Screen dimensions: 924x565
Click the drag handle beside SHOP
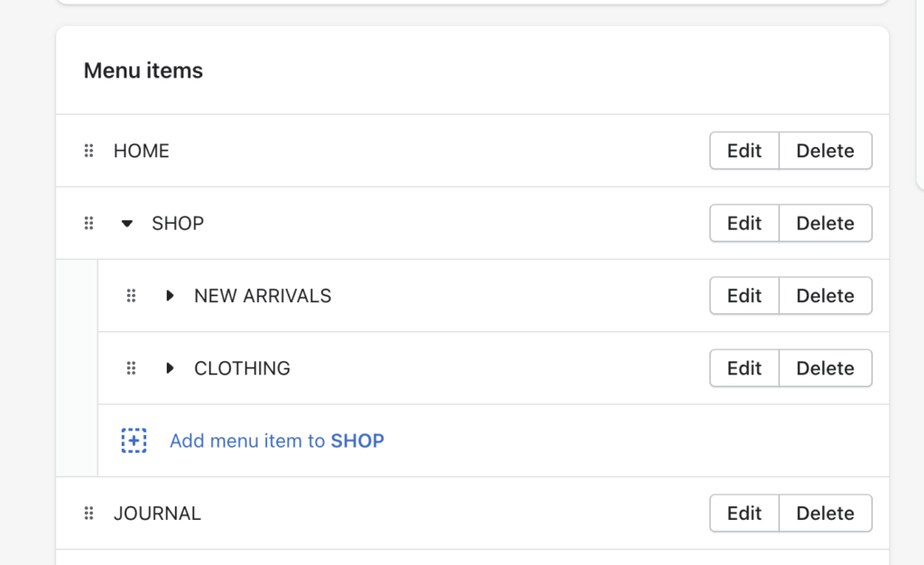tap(88, 223)
